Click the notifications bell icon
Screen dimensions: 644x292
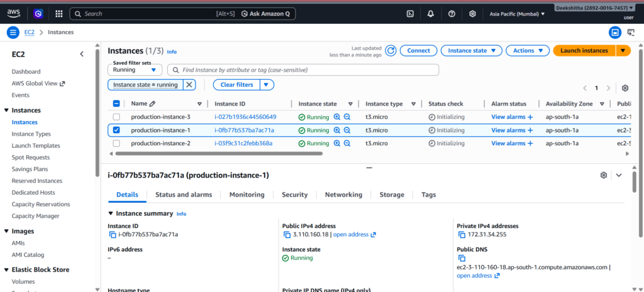(x=431, y=13)
